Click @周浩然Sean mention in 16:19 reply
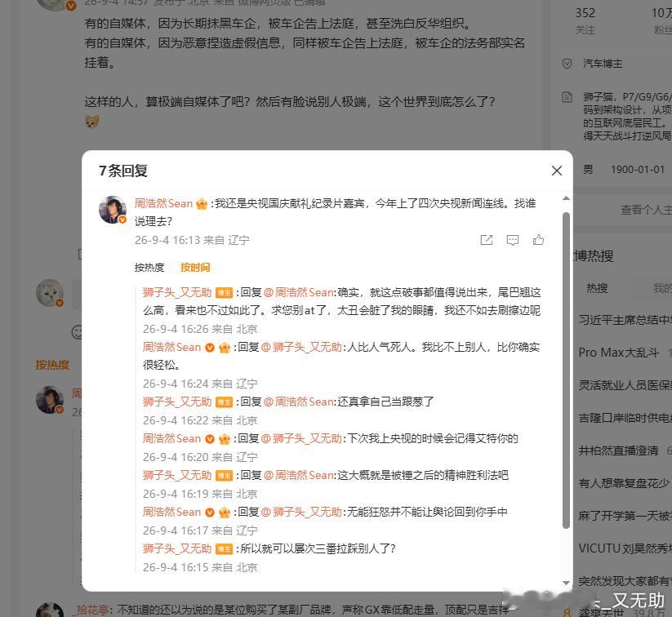This screenshot has width=672, height=617. tap(299, 475)
